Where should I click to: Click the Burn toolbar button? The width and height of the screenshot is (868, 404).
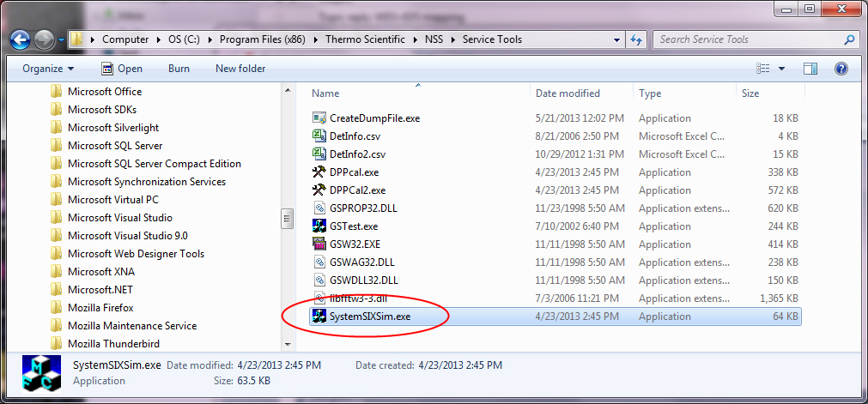[x=179, y=69]
